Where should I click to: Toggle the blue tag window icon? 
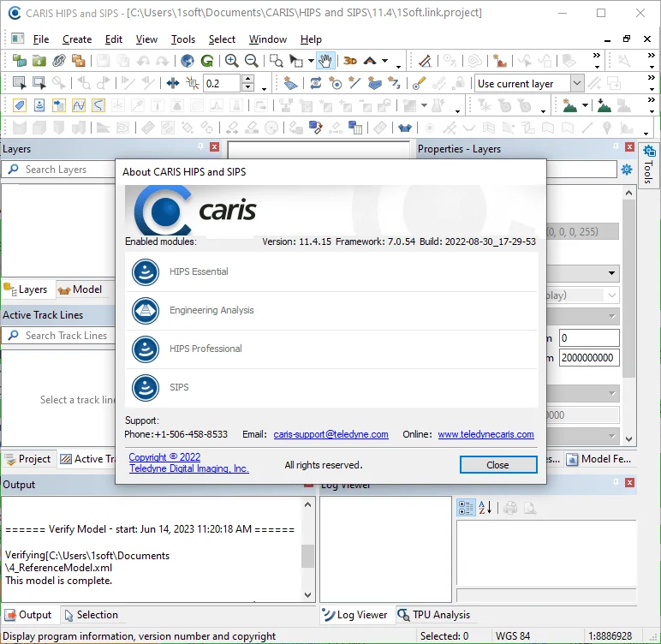coord(20,105)
